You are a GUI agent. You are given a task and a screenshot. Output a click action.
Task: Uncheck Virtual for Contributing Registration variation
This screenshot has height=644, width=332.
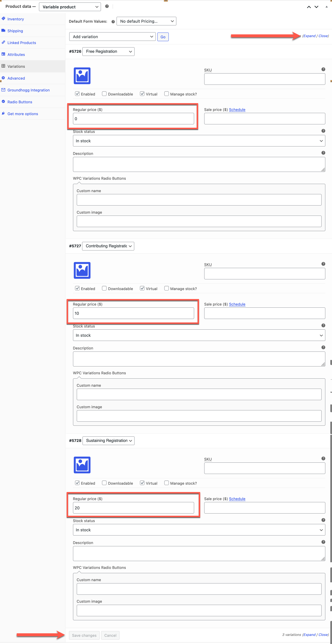pos(142,288)
